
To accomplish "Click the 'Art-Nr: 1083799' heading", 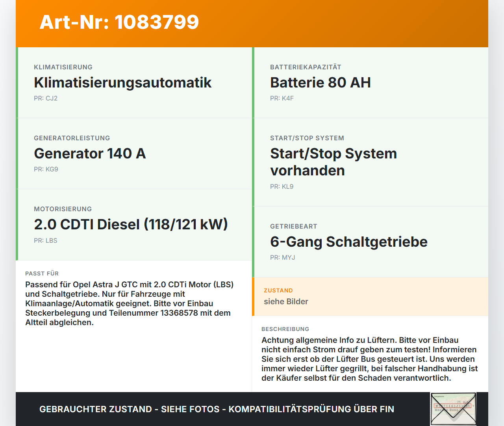I will tap(119, 22).
